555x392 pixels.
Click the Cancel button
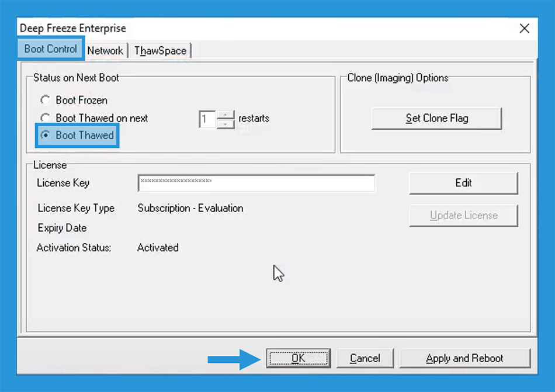coord(365,358)
